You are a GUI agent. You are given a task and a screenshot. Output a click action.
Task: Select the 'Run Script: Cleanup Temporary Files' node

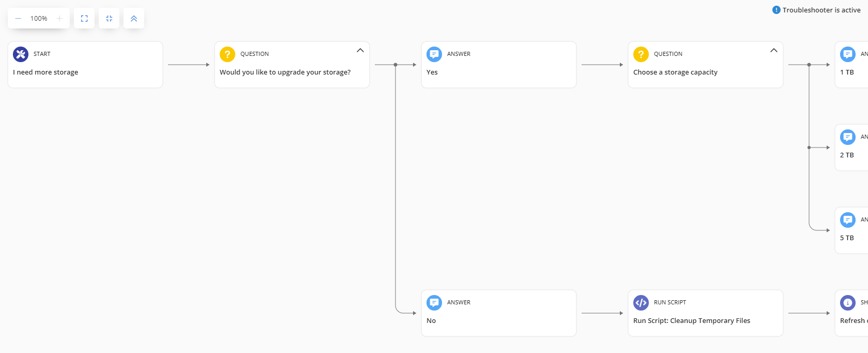click(705, 320)
